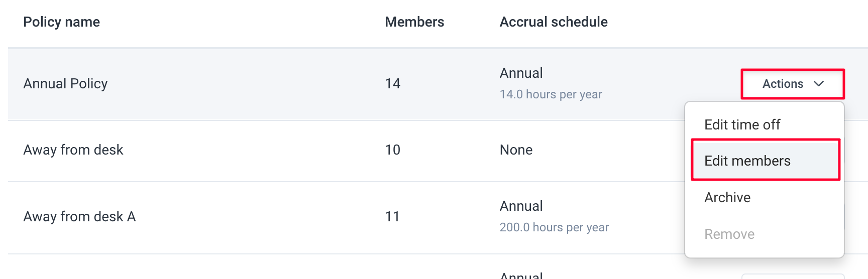
Task: Open the Annual Policy row name
Action: pyautogui.click(x=65, y=83)
